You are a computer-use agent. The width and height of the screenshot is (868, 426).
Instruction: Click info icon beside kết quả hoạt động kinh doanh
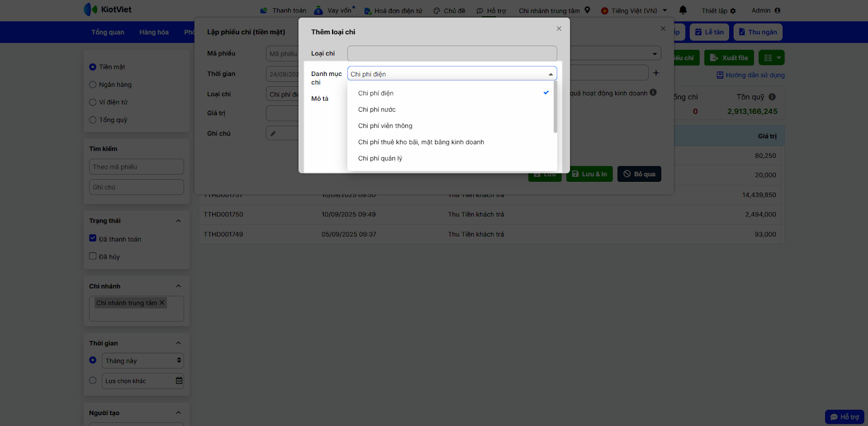pyautogui.click(x=653, y=92)
